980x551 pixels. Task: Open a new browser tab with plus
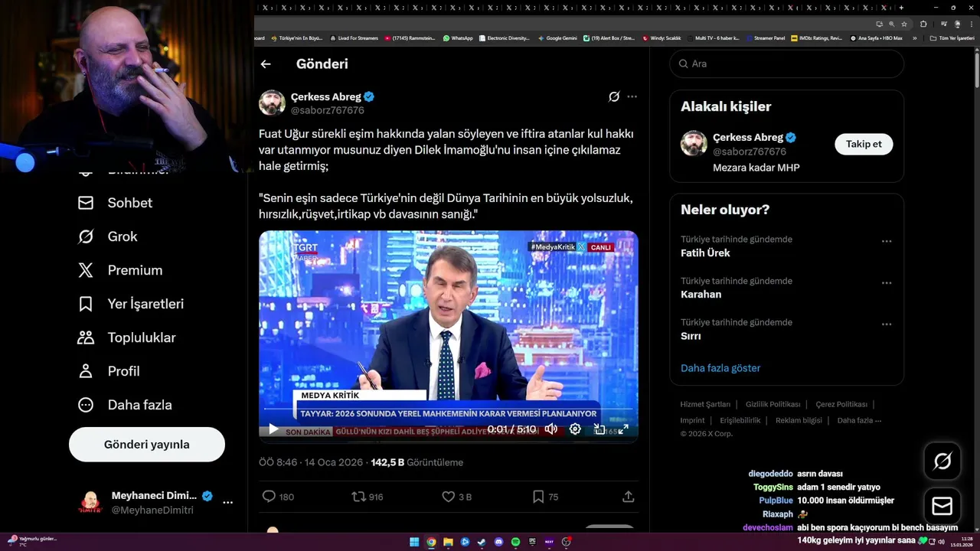coord(901,8)
